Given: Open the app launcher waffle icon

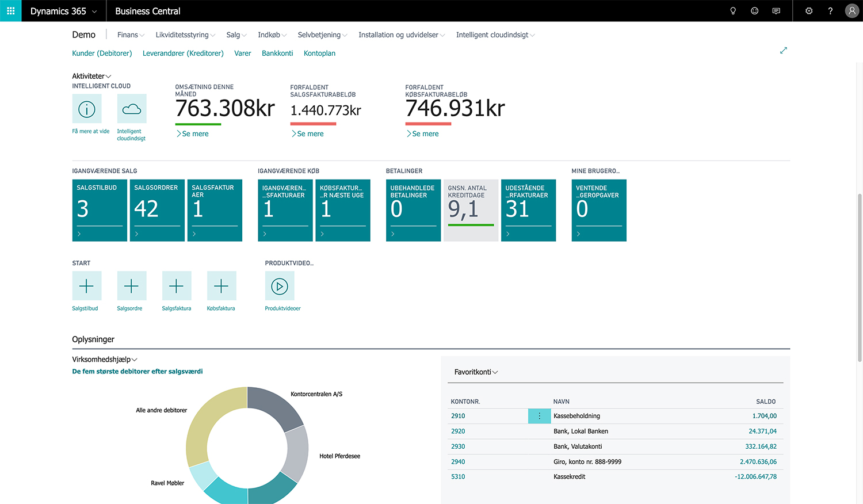Looking at the screenshot, I should click(10, 11).
